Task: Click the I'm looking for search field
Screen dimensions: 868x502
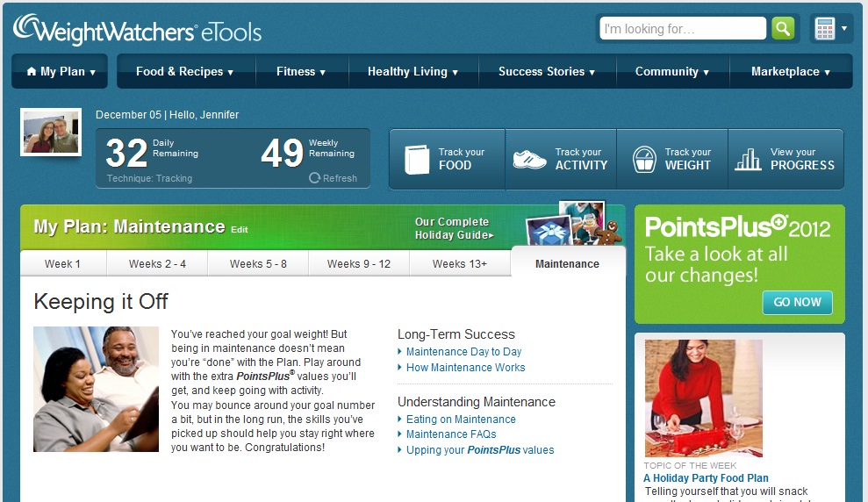Action: [x=683, y=28]
